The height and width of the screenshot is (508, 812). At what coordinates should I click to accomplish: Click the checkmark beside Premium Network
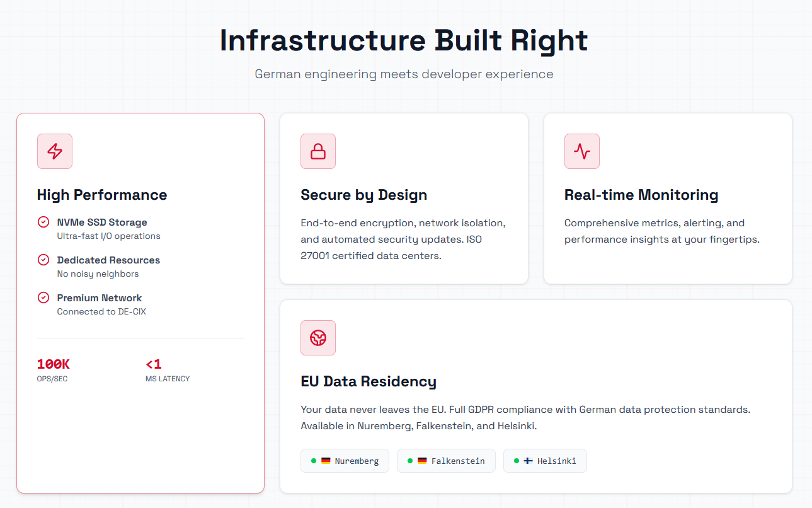[43, 297]
